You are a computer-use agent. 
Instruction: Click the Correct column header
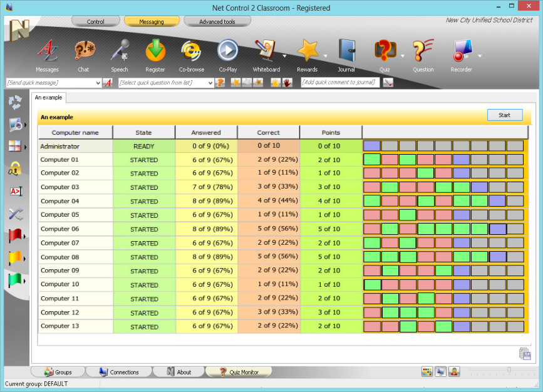[269, 132]
